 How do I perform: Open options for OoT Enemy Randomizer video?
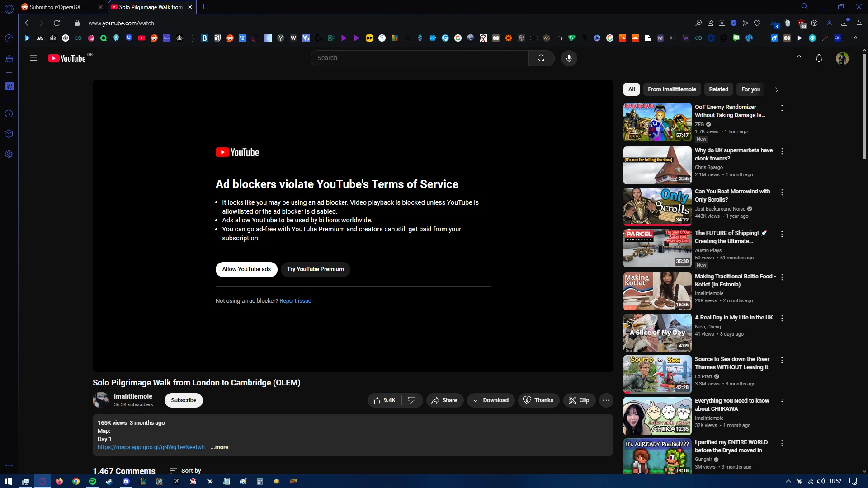[782, 108]
